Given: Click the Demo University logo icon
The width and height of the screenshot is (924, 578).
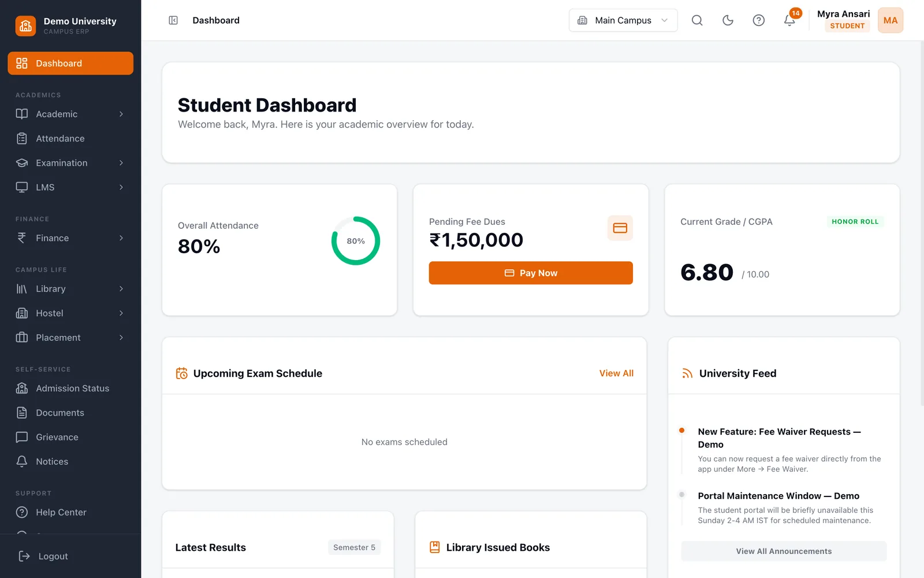Looking at the screenshot, I should 25,25.
